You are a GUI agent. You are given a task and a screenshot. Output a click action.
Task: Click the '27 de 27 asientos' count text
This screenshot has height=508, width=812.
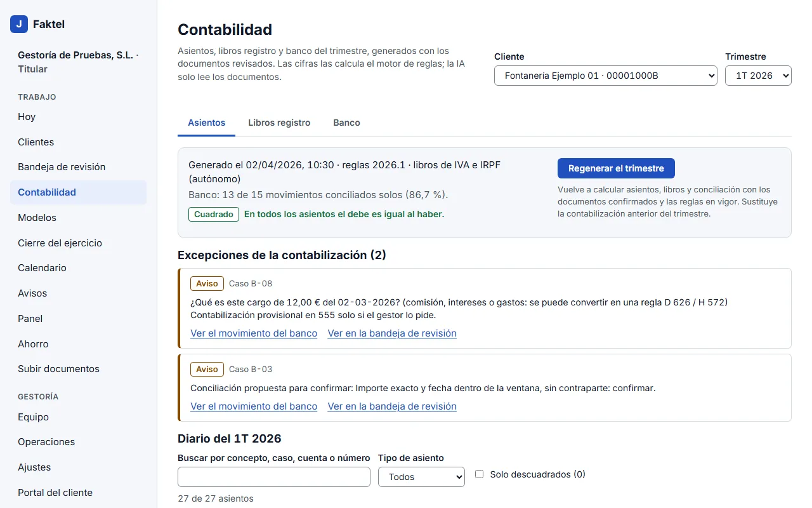coord(216,498)
